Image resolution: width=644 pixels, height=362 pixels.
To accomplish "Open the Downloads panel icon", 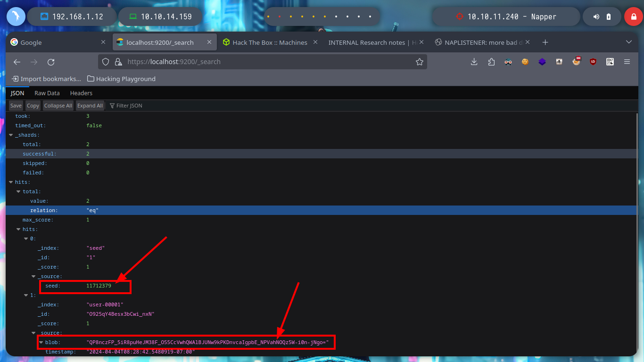I will (x=474, y=62).
